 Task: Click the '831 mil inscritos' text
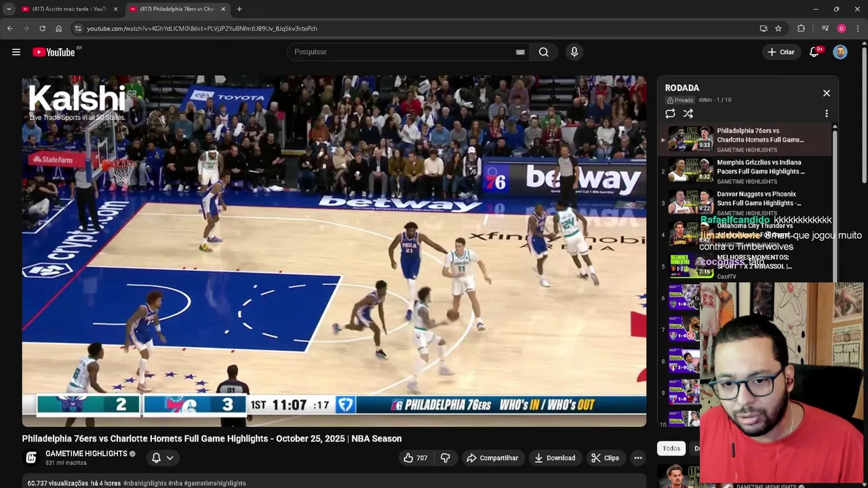66,463
